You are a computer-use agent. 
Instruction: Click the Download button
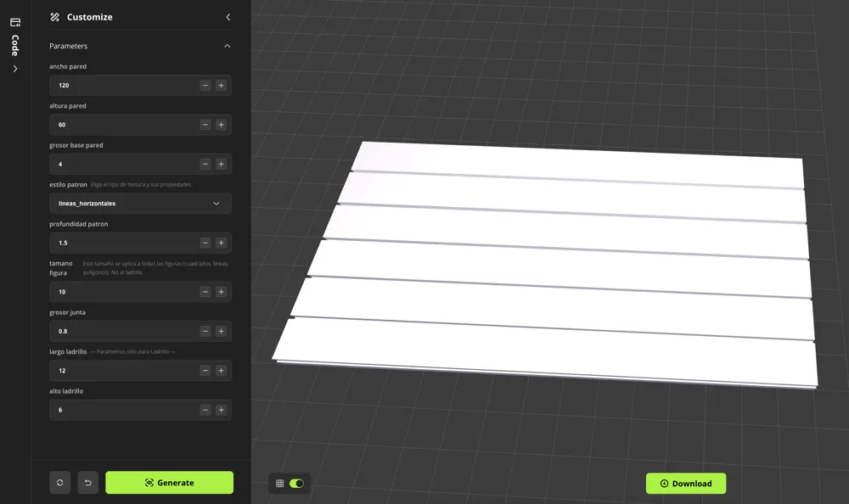pos(686,483)
